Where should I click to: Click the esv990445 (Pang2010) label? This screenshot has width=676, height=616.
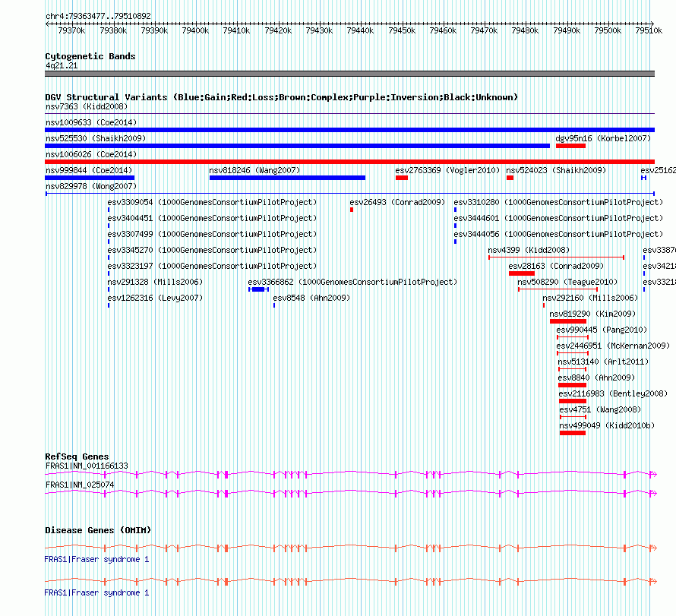[602, 330]
